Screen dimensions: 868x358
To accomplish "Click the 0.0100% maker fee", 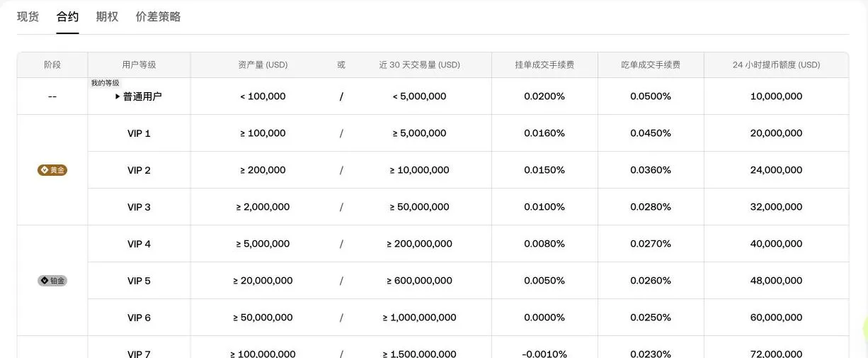I will [544, 207].
